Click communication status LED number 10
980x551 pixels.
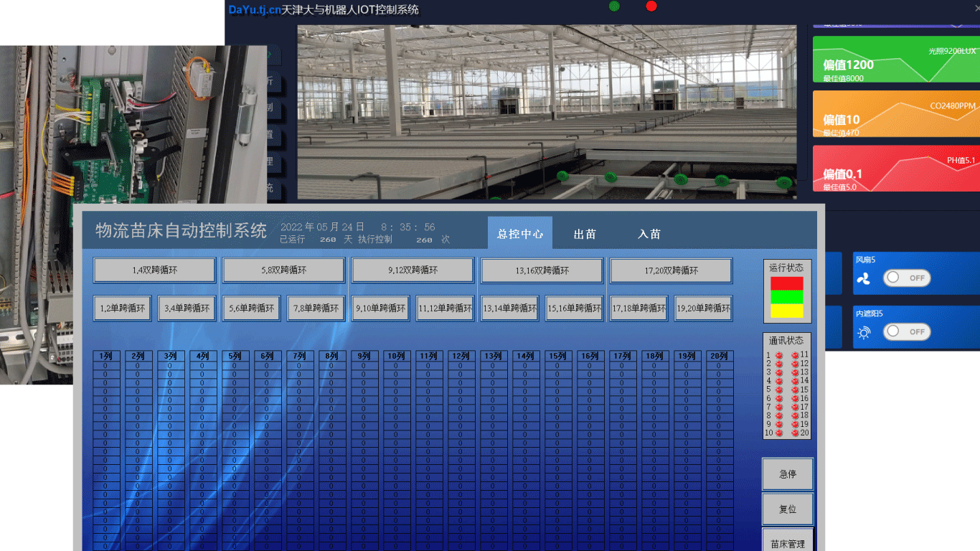coord(779,433)
